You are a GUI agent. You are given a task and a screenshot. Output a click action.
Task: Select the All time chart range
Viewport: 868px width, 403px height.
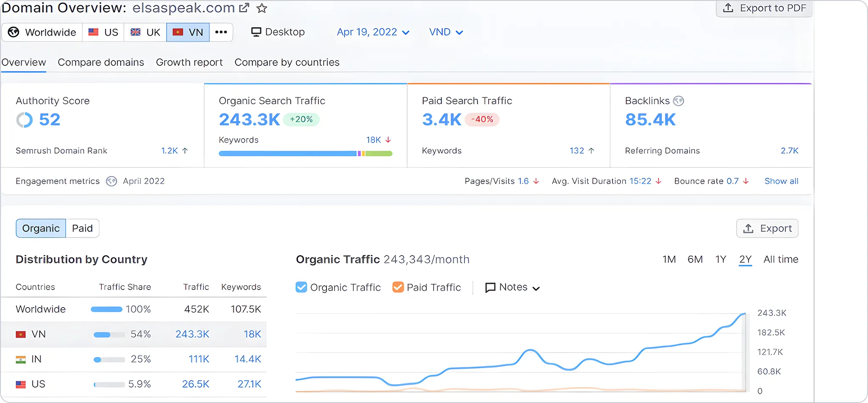pyautogui.click(x=781, y=259)
